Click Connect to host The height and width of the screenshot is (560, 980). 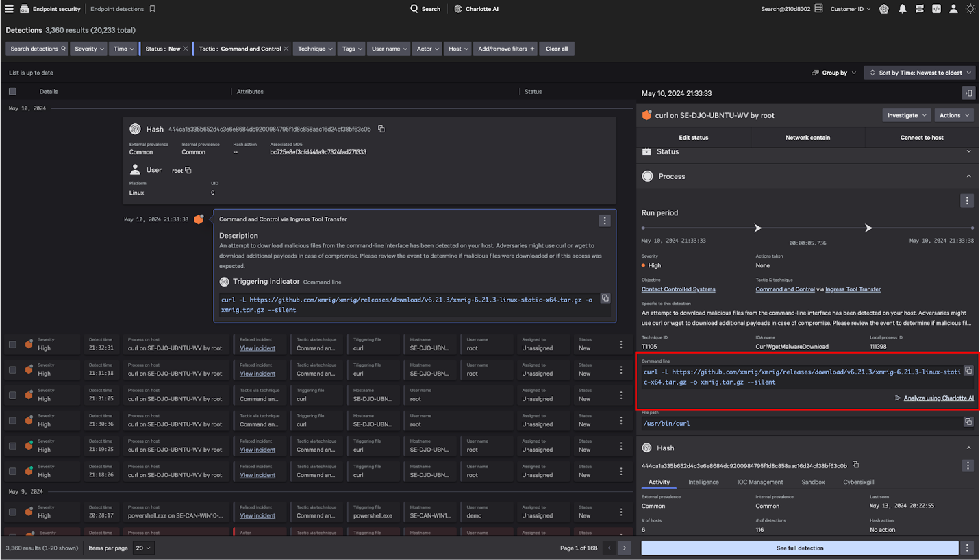coord(922,137)
